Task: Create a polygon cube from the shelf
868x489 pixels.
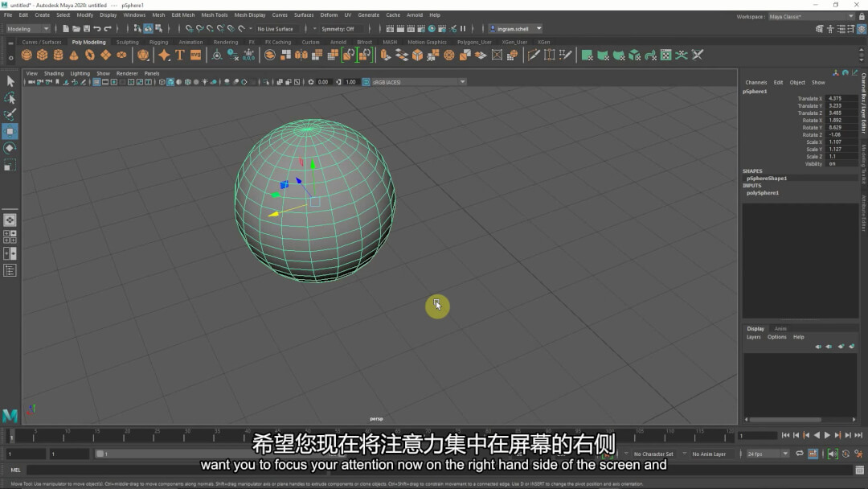Action: [42, 55]
